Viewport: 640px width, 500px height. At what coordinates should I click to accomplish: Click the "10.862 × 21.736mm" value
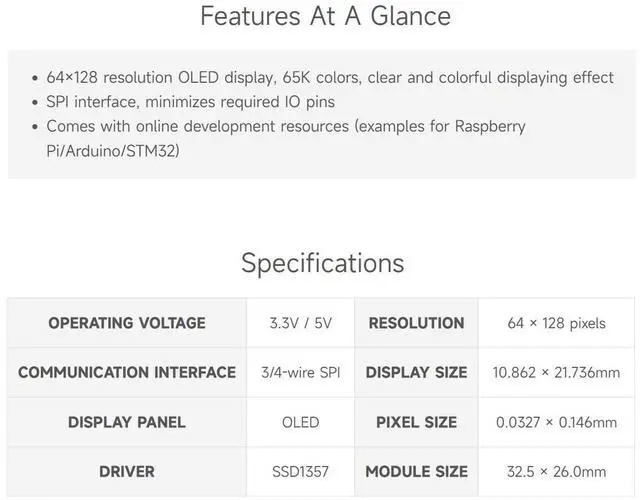[556, 372]
